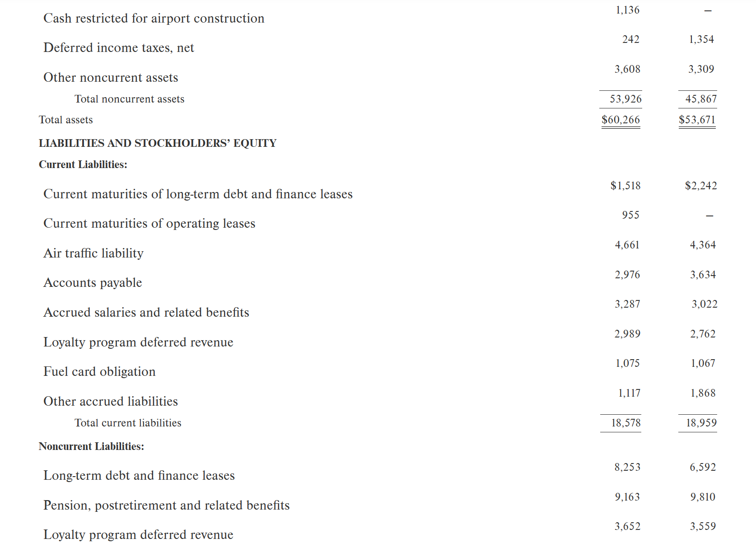Click the 'Other noncurrent assets' label
The width and height of the screenshot is (756, 548).
click(x=111, y=78)
